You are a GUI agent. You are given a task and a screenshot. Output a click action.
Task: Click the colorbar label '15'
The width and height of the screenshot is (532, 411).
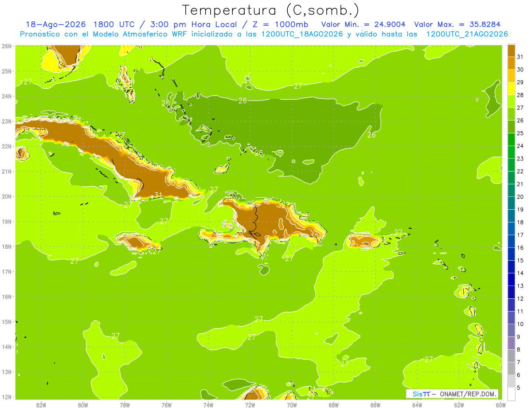point(520,260)
